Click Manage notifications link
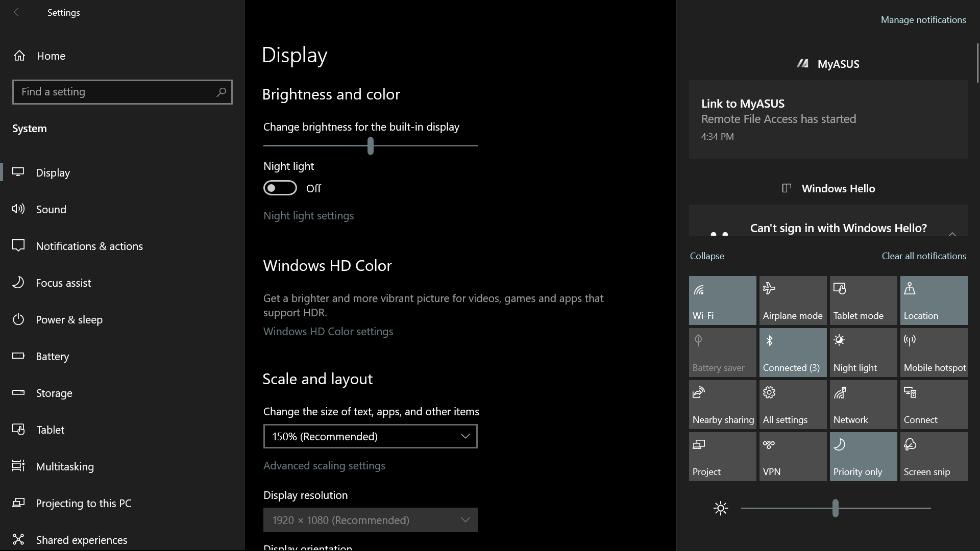The width and height of the screenshot is (980, 551). tap(923, 20)
